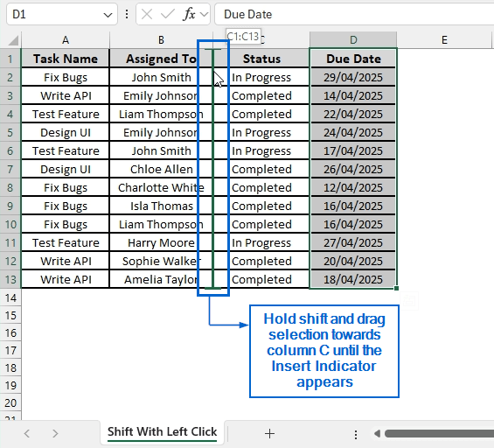This screenshot has width=494, height=448.
Task: Select cell with 29/04/2025
Action: pos(353,77)
